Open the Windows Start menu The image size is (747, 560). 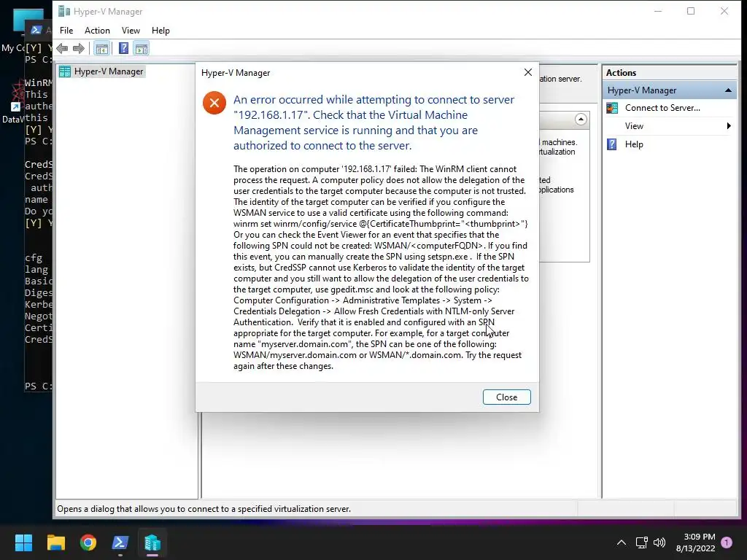[23, 542]
